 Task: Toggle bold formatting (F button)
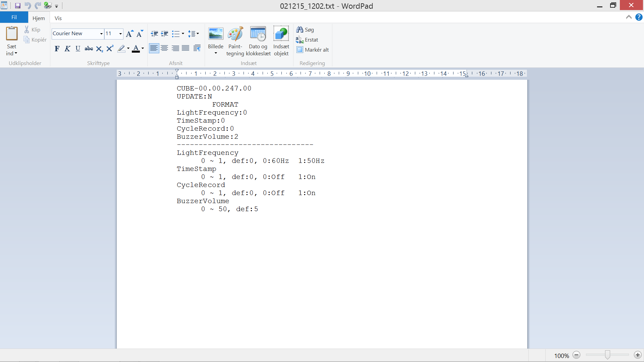tap(57, 49)
